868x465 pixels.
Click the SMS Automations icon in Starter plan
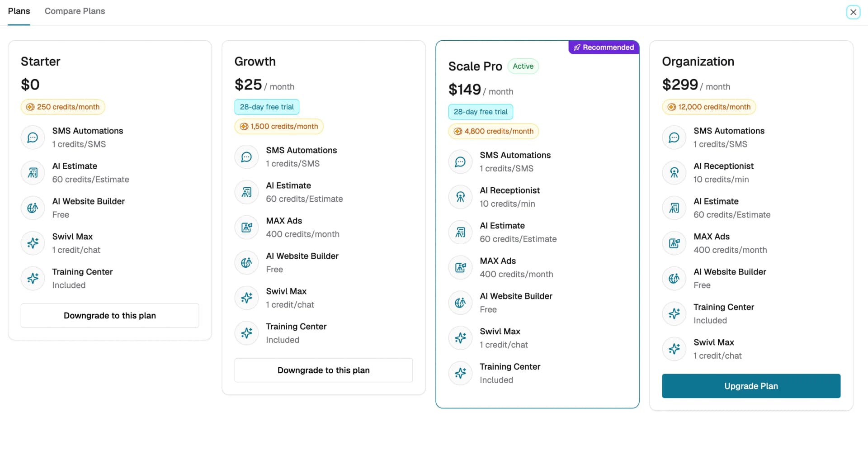point(33,138)
